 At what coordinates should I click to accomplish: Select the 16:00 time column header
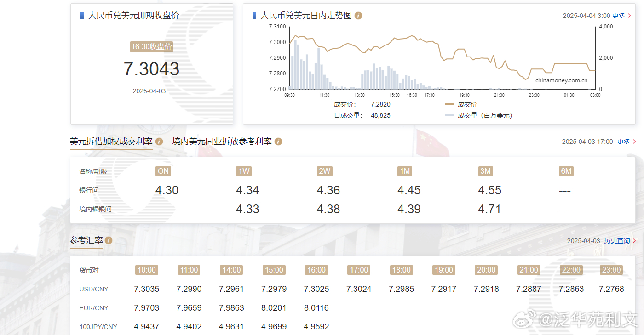[x=316, y=270]
